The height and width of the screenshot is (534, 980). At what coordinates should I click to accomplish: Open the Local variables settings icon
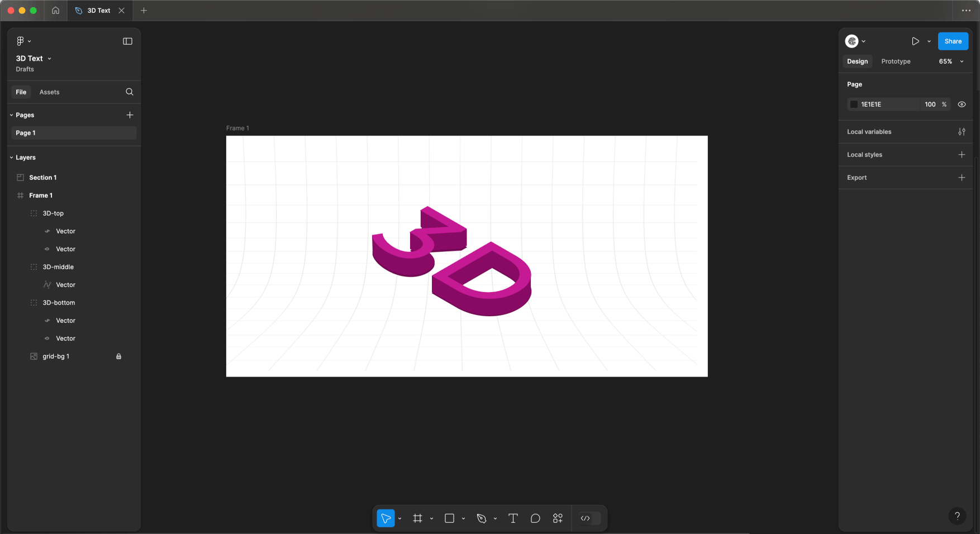962,132
